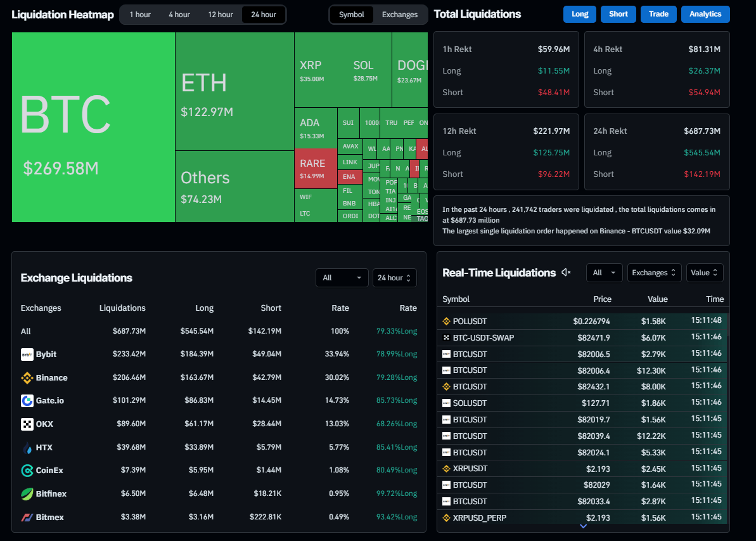
Task: Click the Bitmex exchange logo icon
Action: (x=27, y=518)
